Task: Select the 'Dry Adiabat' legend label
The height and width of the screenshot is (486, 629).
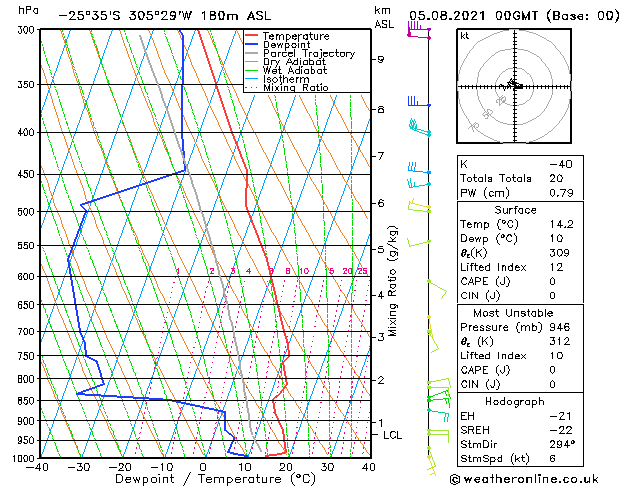Action: click(x=294, y=62)
